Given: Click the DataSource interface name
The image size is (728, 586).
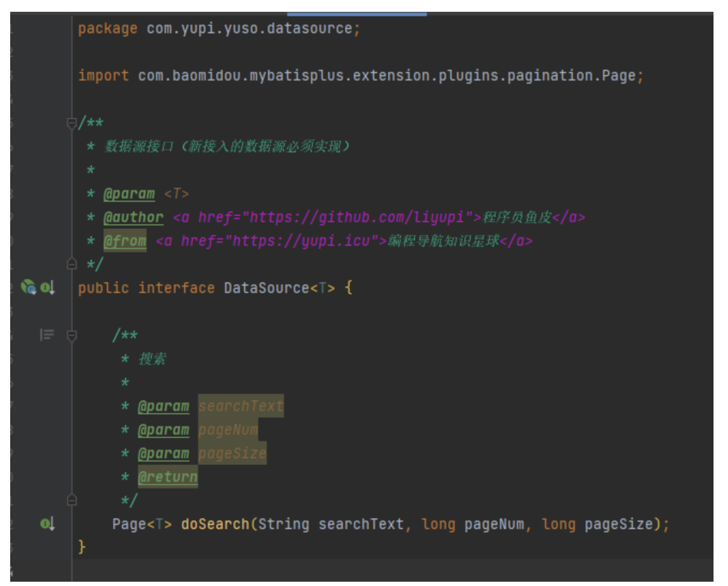Looking at the screenshot, I should [266, 288].
